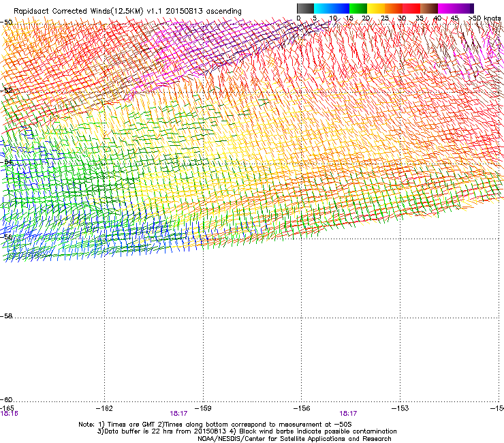This screenshot has width=504, height=443.
Task: Click the legend label "15"
Action: [349, 18]
